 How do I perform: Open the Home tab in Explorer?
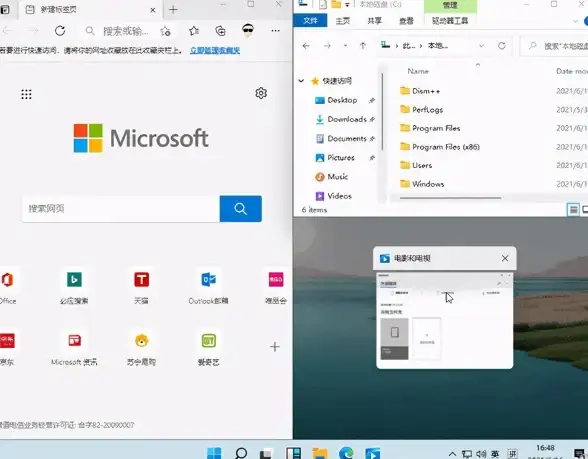coord(342,21)
